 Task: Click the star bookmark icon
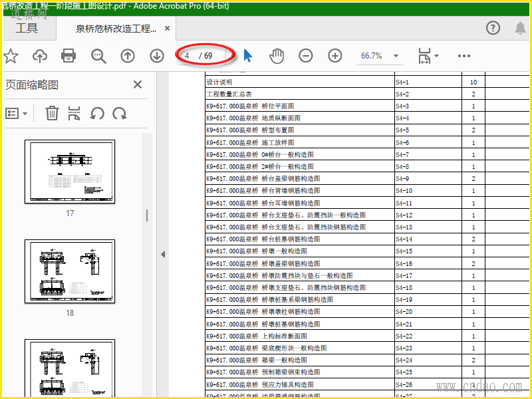click(11, 56)
